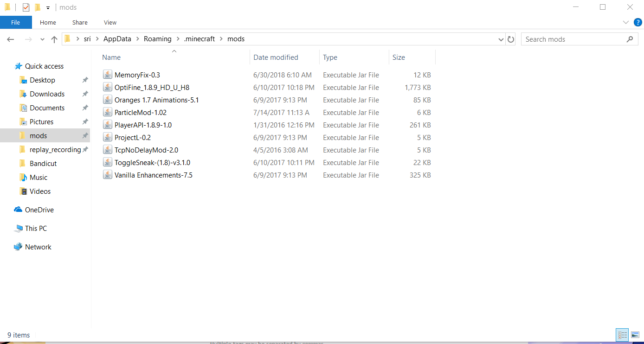Click the PlayerAPI-1.8.9-1.0 jar icon
The image size is (644, 344).
(108, 125)
